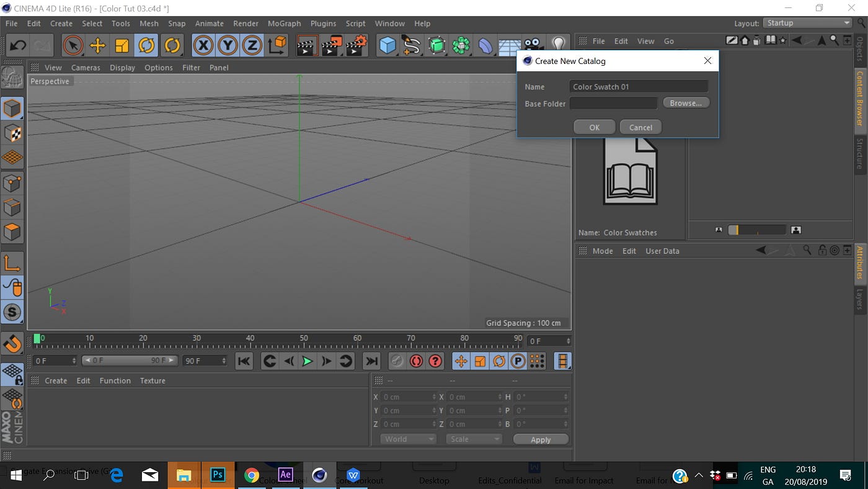Switch to the Objects side tab
The width and height of the screenshot is (868, 489).
click(860, 48)
